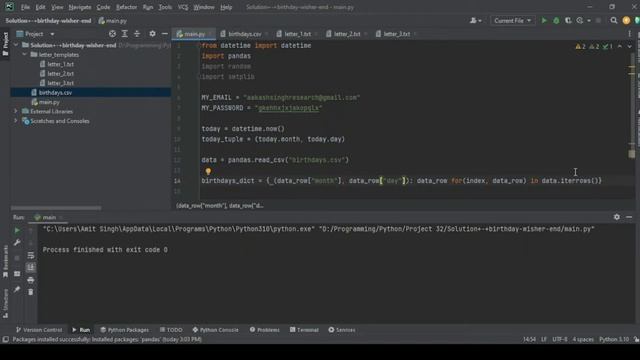The image size is (640, 360).
Task: Collapse all nodes icon in Project panel
Action: (137, 34)
